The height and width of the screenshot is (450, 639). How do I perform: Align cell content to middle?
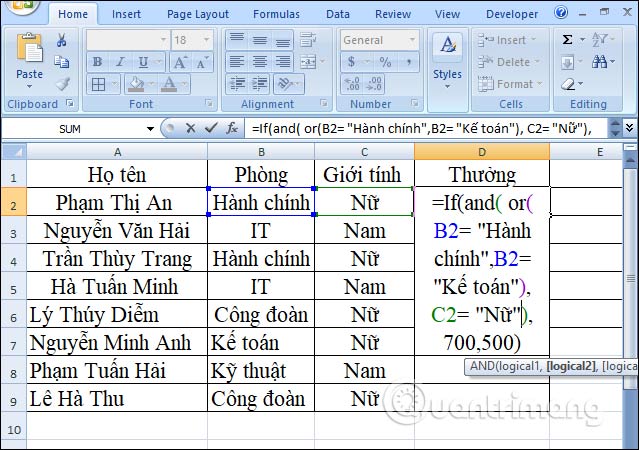pyautogui.click(x=260, y=40)
